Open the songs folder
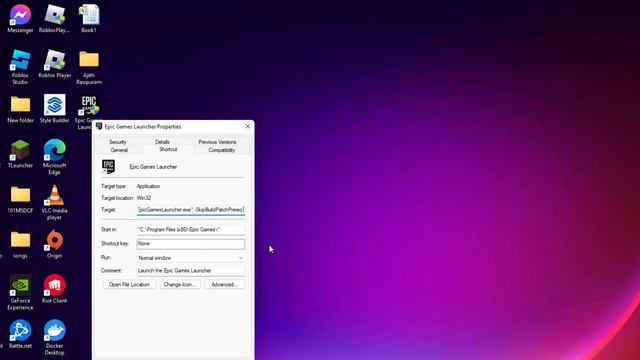This screenshot has width=640, height=360. [x=20, y=244]
